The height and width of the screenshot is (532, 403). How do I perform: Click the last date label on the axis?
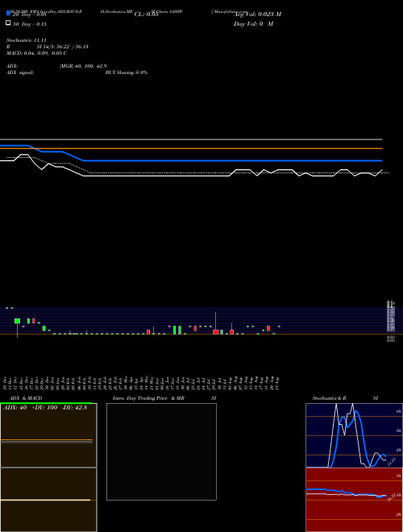pos(278,384)
